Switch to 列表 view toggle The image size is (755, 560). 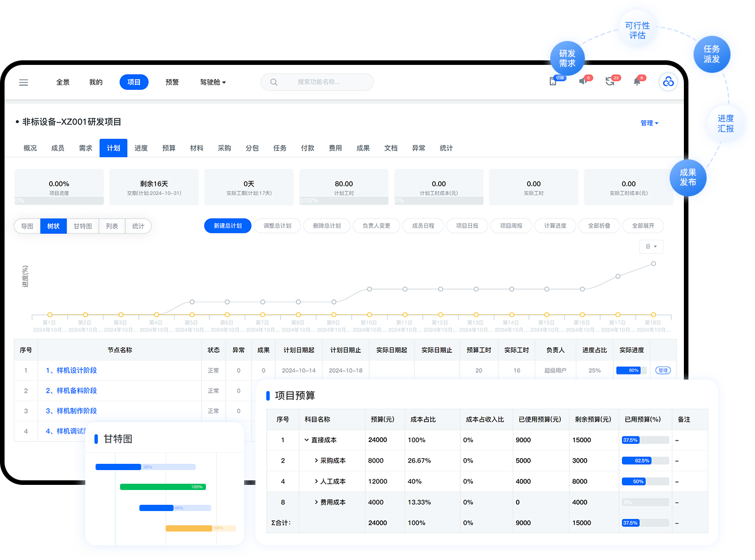tap(112, 226)
